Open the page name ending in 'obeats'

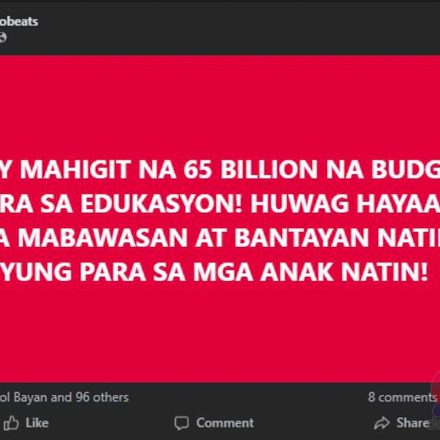pyautogui.click(x=19, y=21)
